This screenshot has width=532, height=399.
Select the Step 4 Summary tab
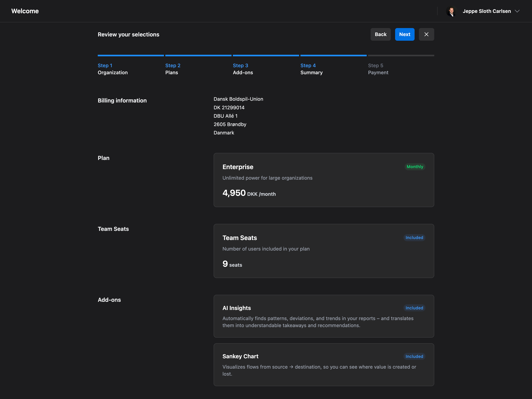click(311, 69)
